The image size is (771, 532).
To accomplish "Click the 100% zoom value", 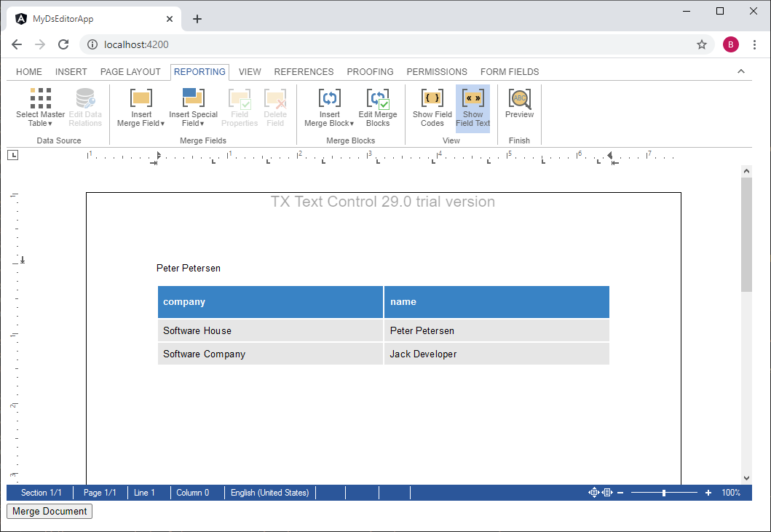I will (x=731, y=493).
